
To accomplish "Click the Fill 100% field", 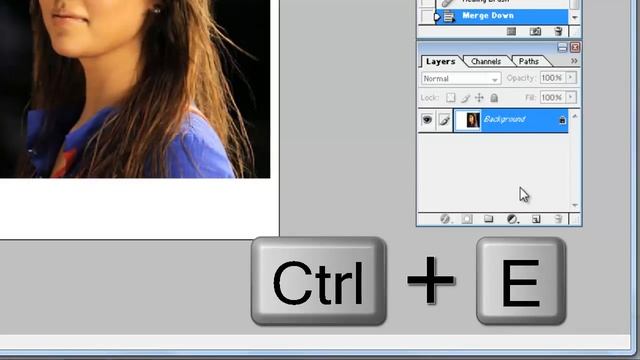I will (552, 98).
